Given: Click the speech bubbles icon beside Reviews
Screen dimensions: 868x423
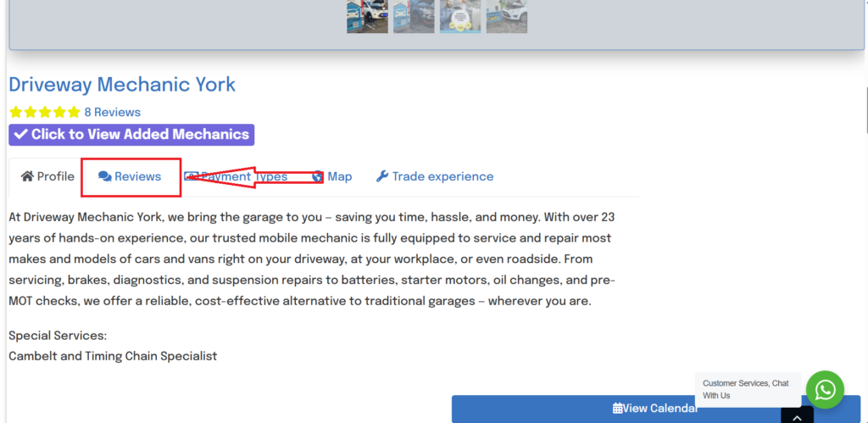Looking at the screenshot, I should pyautogui.click(x=104, y=176).
